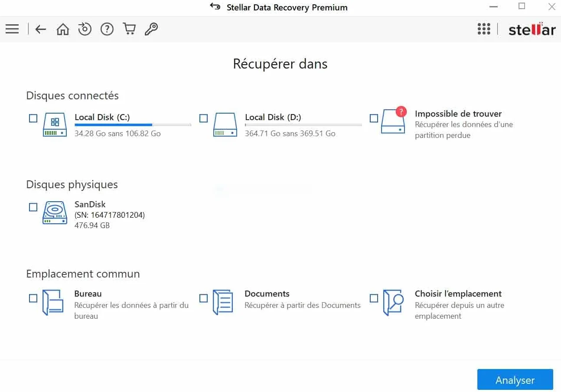Open the nine-dot apps grid icon
Image resolution: width=561 pixels, height=392 pixels.
tap(484, 29)
